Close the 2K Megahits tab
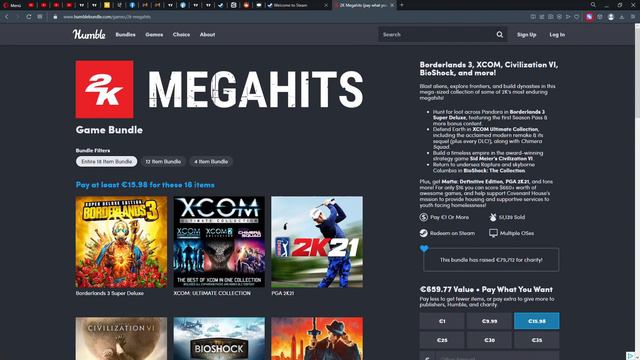 click(392, 5)
